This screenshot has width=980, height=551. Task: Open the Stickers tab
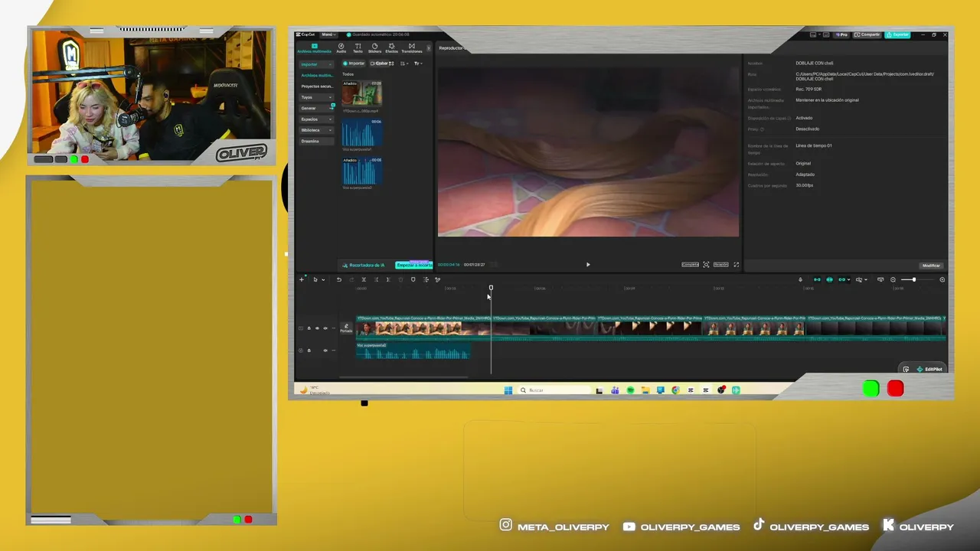tap(374, 48)
